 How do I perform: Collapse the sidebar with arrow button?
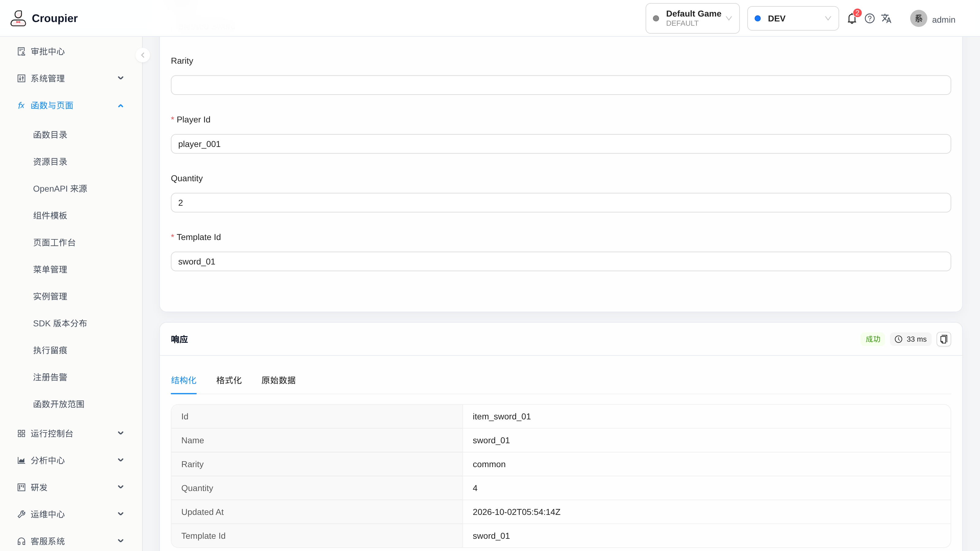point(143,55)
